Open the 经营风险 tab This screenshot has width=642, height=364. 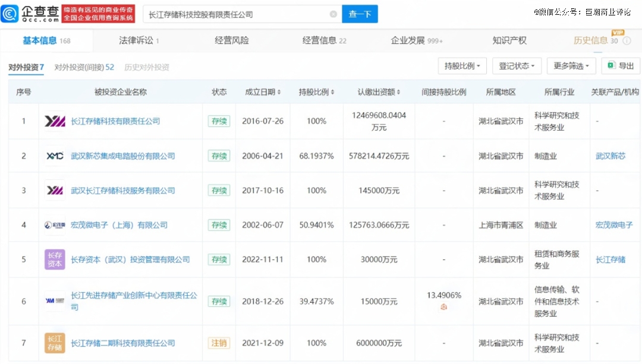click(232, 40)
